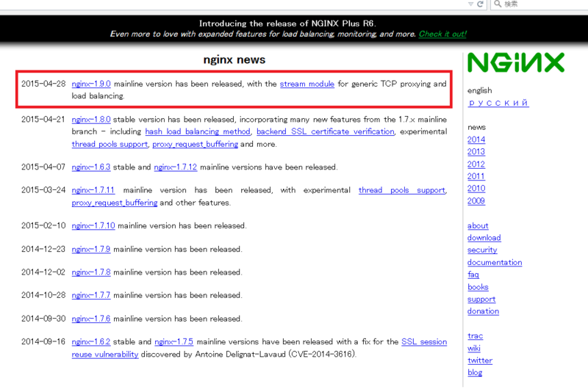The width and height of the screenshot is (588, 392).
Task: Open the 2011 news archive
Action: tap(476, 176)
